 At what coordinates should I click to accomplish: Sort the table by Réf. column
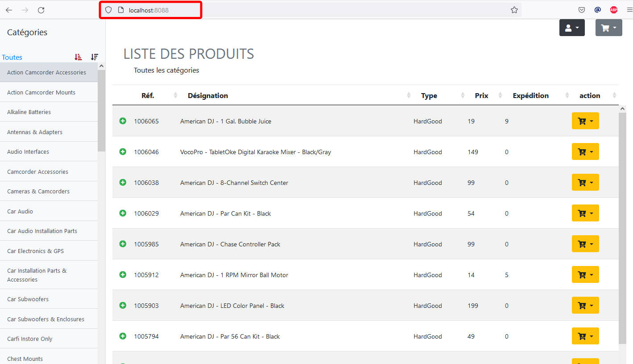154,95
